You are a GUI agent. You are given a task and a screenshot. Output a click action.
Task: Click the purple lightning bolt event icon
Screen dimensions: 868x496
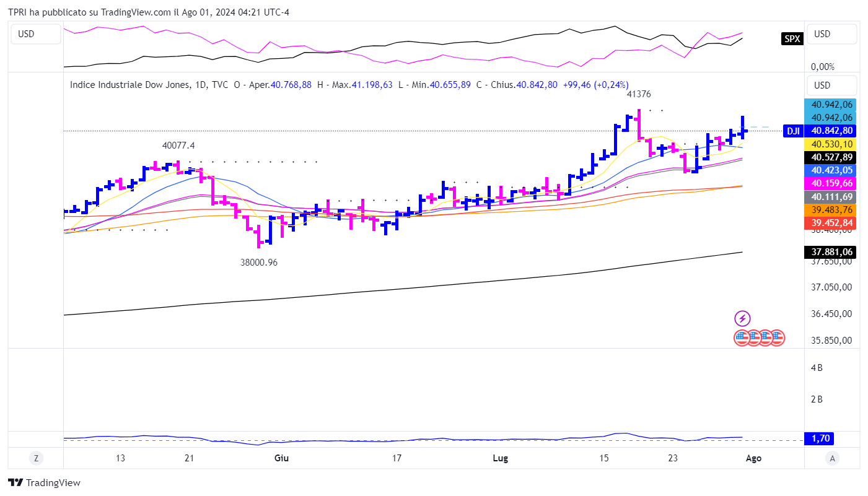click(x=742, y=319)
